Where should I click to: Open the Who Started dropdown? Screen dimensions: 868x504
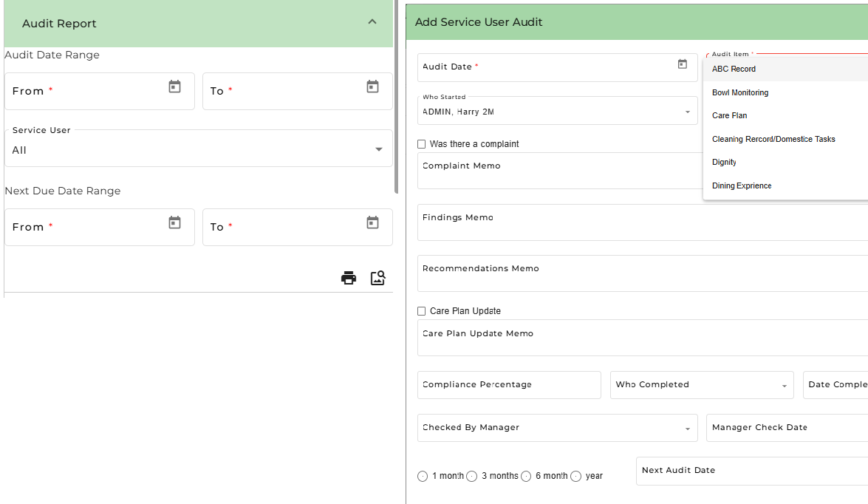[558, 110]
